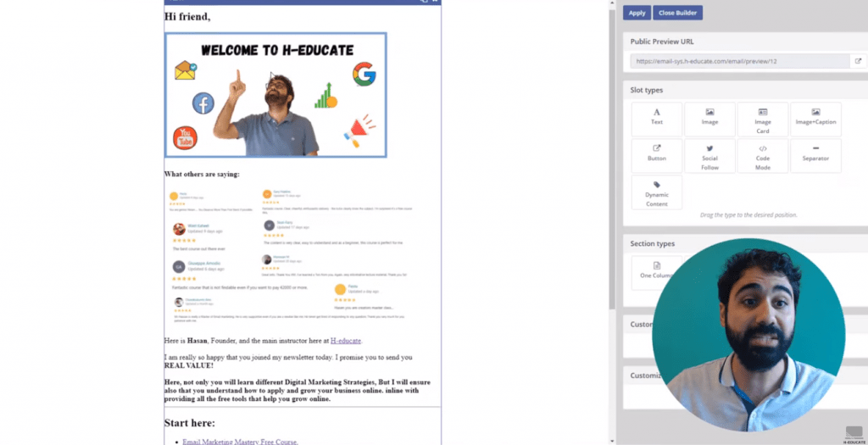
Task: Select the One Column section type
Action: [657, 272]
